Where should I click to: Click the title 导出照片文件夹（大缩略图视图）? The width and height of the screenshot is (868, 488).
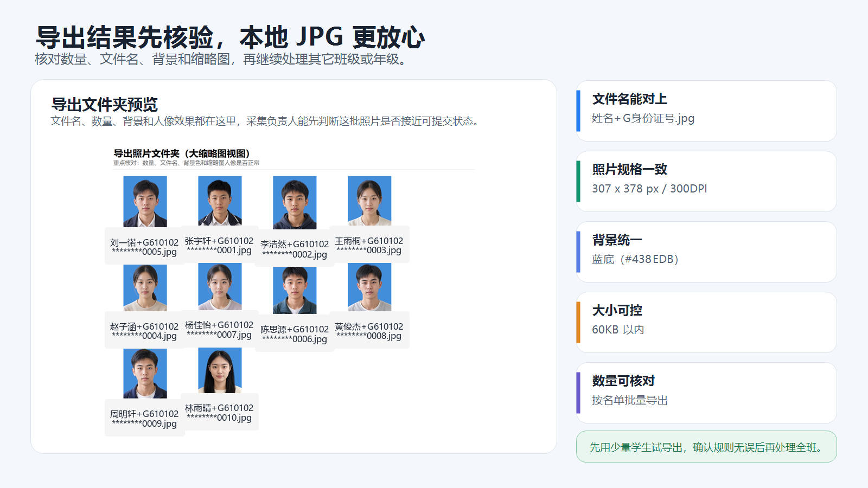pos(182,153)
